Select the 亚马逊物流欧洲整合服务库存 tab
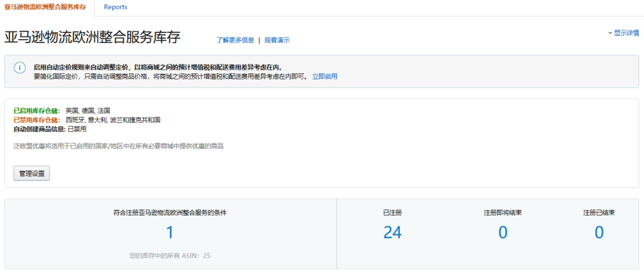644x272 pixels. click(x=45, y=7)
